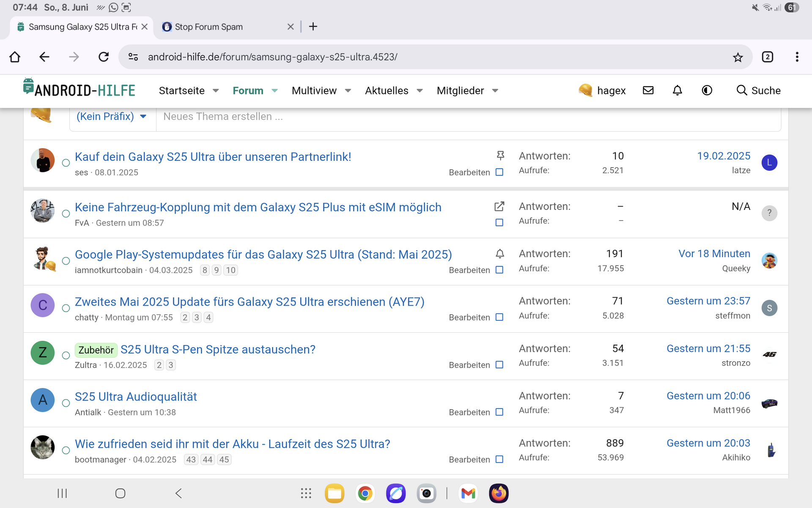This screenshot has height=508, width=812.
Task: Open thread Keine Fahrzeug-Kopplung mit Galaxy S25 Plus
Action: (x=258, y=207)
